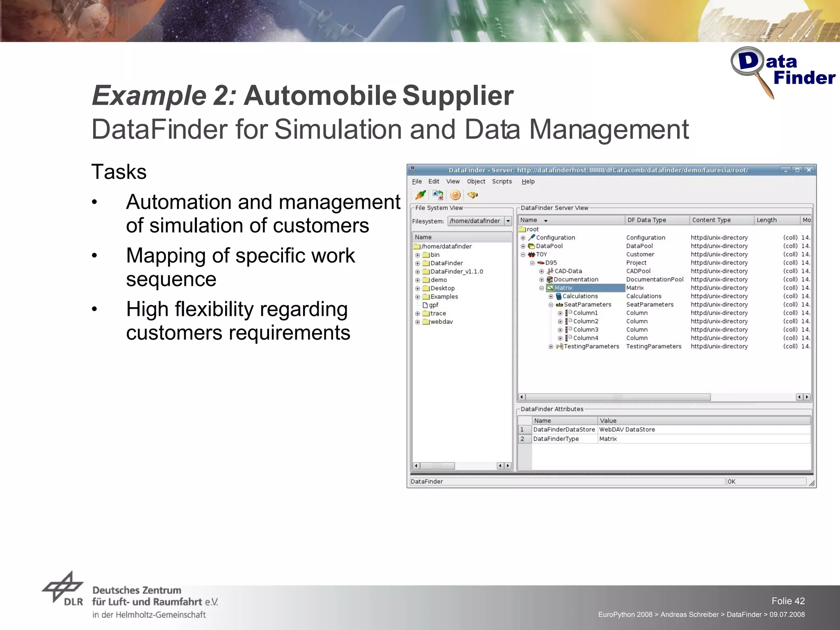Click the /home/datafinder folder icon in tree
This screenshot has width=840, height=630.
tap(417, 247)
